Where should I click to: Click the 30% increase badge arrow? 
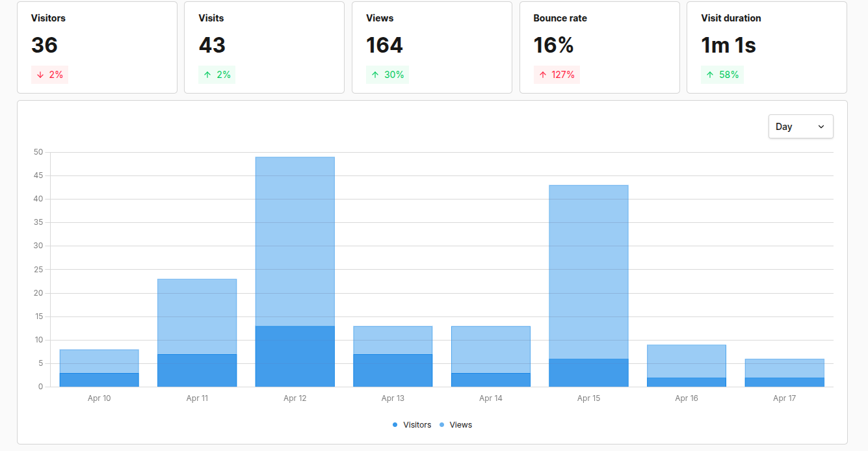coord(375,75)
